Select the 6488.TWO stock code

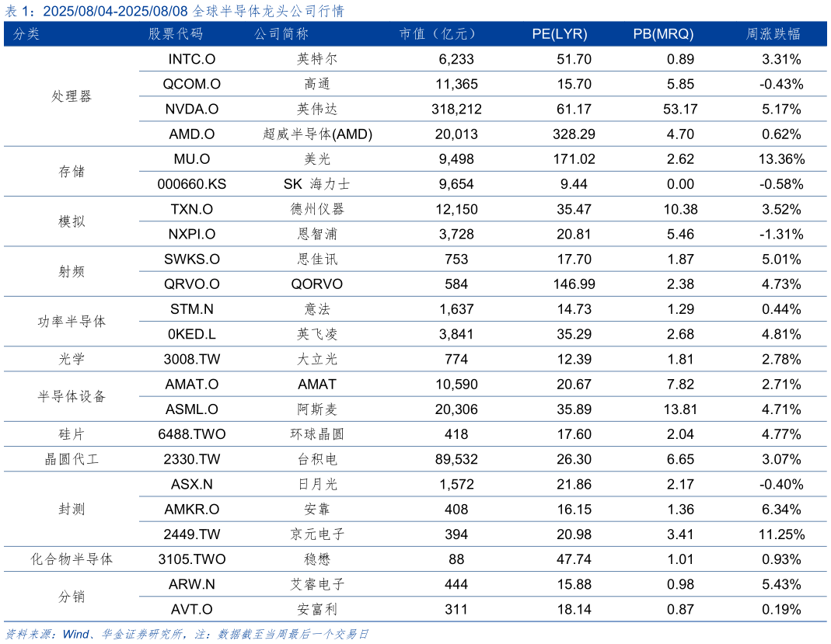pyautogui.click(x=192, y=434)
